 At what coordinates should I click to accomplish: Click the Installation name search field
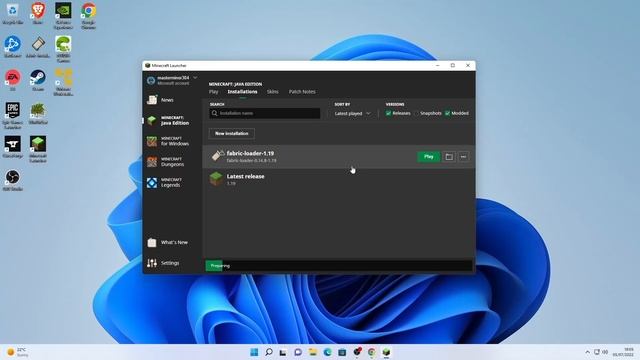(x=264, y=113)
